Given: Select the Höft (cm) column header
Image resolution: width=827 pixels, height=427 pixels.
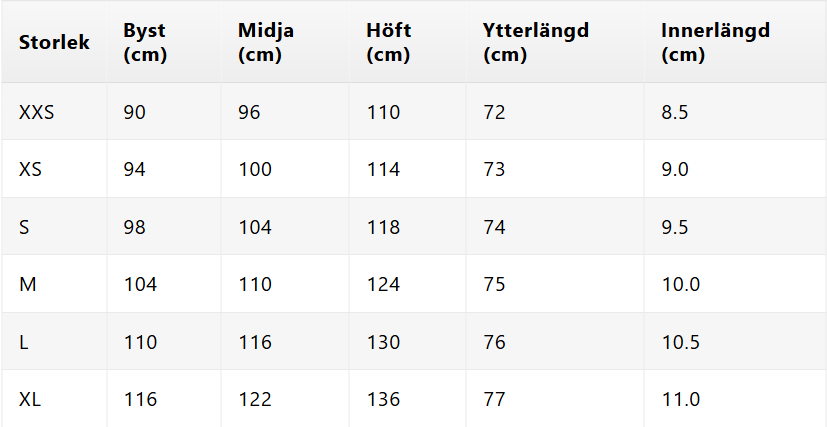Looking at the screenshot, I should click(x=388, y=42).
